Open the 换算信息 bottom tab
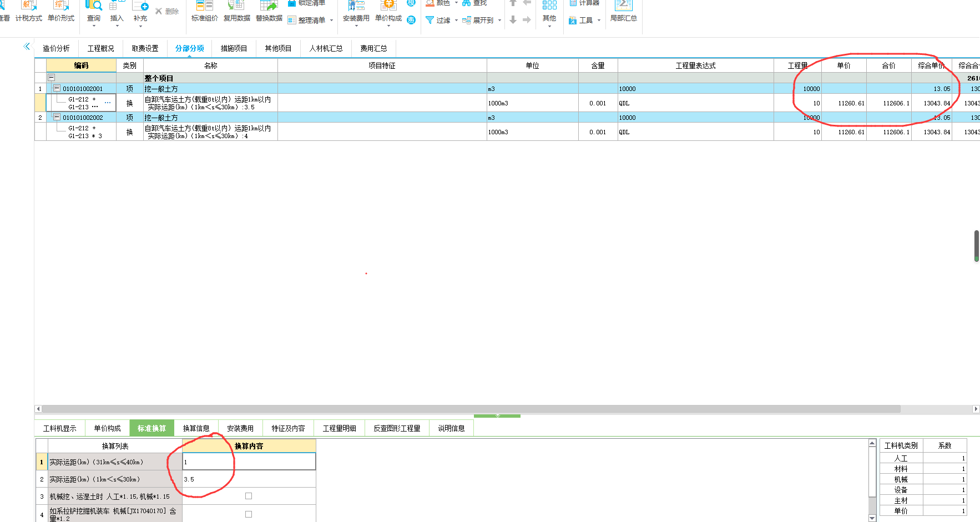 [196, 428]
